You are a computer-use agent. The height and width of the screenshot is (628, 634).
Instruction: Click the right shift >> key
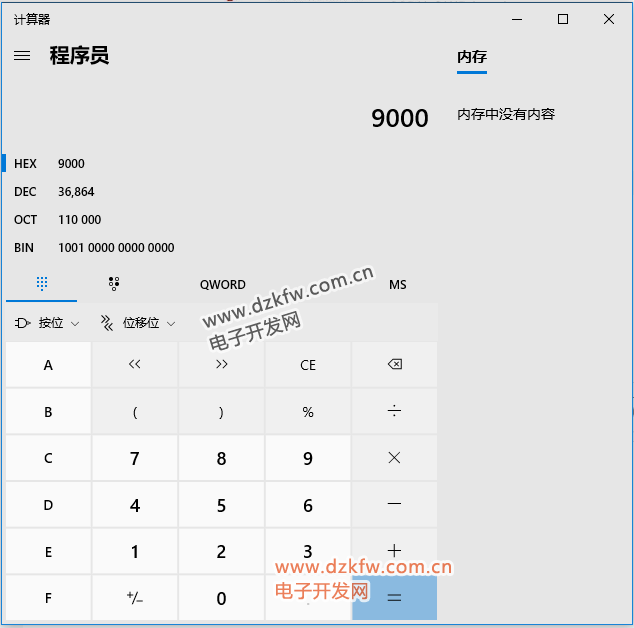[221, 365]
